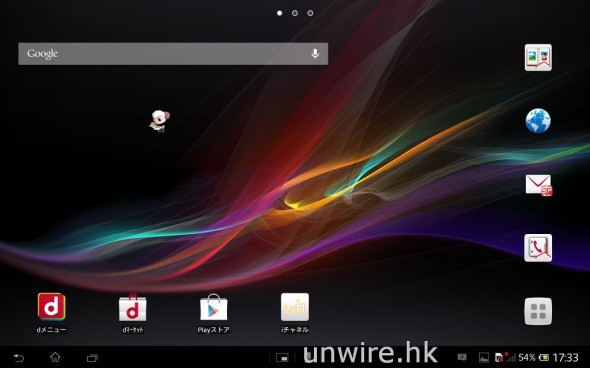Open the picture notification icon in status bar
Screen dimensions: 590x368
[484, 357]
